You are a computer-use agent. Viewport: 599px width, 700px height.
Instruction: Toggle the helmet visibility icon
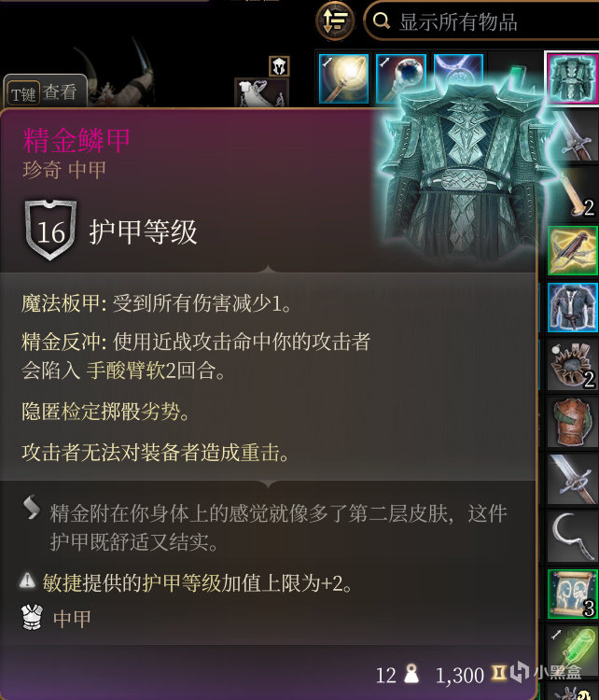pyautogui.click(x=279, y=66)
